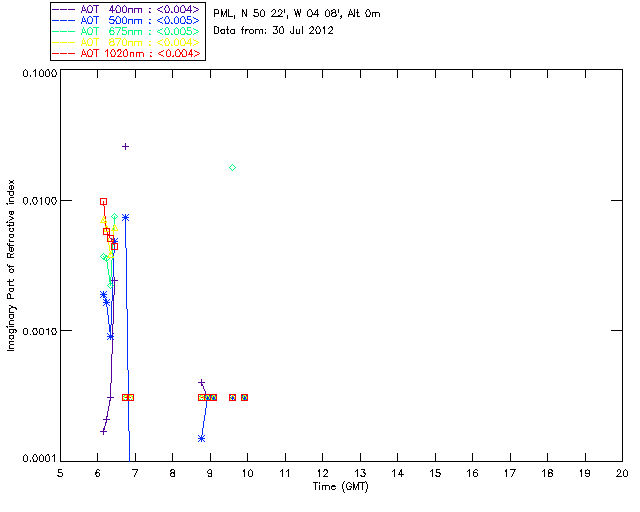Click the x-axis tick label 6

pyautogui.click(x=98, y=473)
